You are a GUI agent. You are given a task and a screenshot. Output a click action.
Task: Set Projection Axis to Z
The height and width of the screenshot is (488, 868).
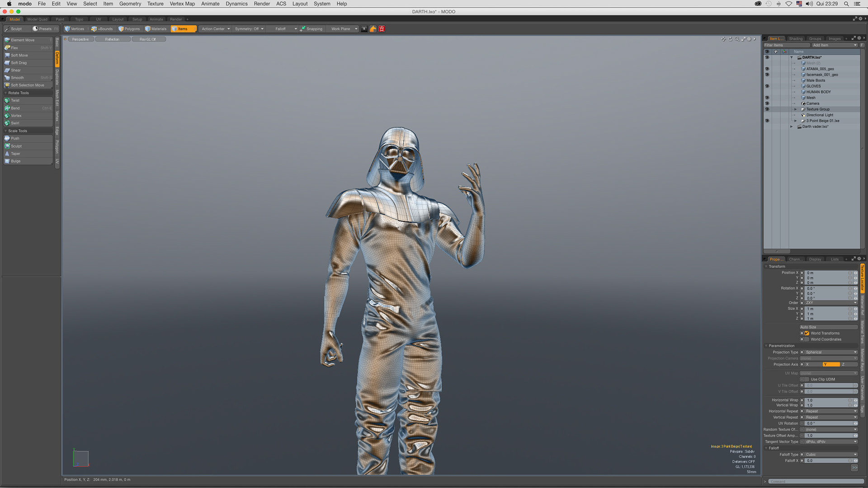[x=849, y=365]
